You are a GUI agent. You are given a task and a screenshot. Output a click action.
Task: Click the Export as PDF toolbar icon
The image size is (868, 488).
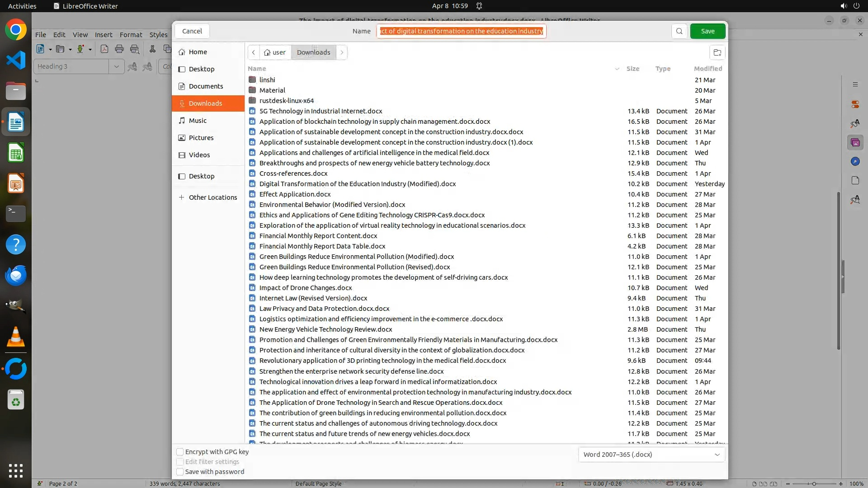point(104,49)
